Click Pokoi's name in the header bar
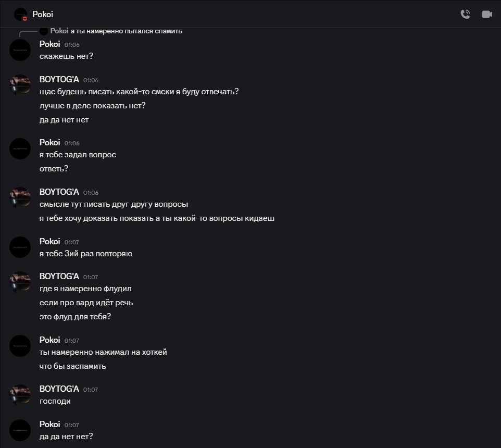The width and height of the screenshot is (501, 448). [43, 15]
